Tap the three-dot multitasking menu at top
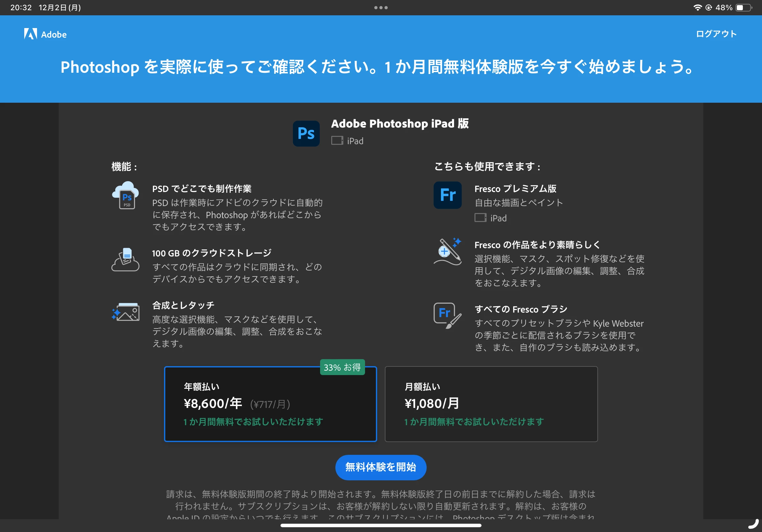The width and height of the screenshot is (762, 532). [x=381, y=7]
